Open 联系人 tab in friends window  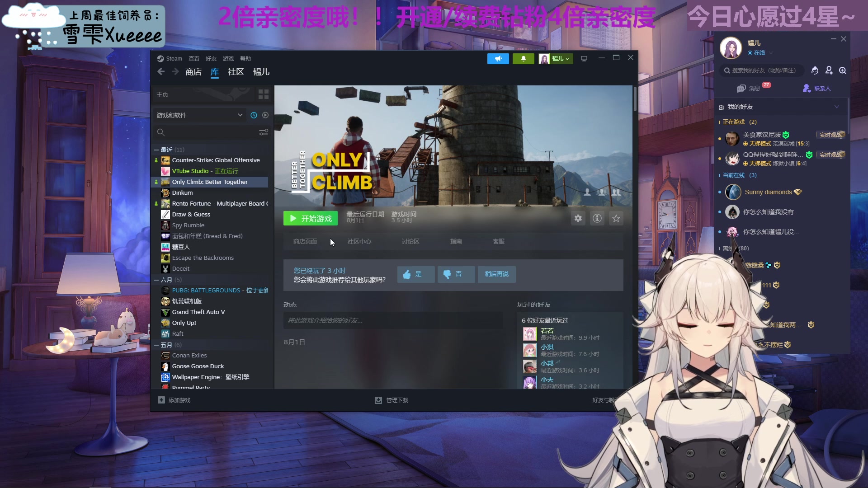coord(816,88)
